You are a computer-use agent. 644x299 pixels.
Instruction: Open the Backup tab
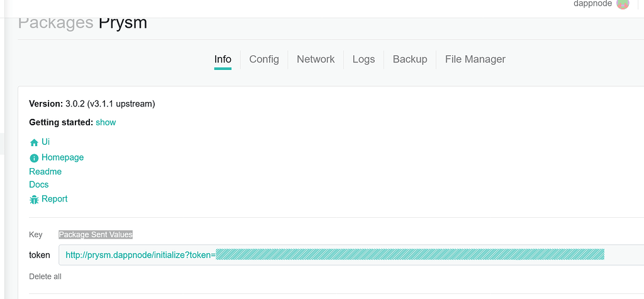coord(410,59)
